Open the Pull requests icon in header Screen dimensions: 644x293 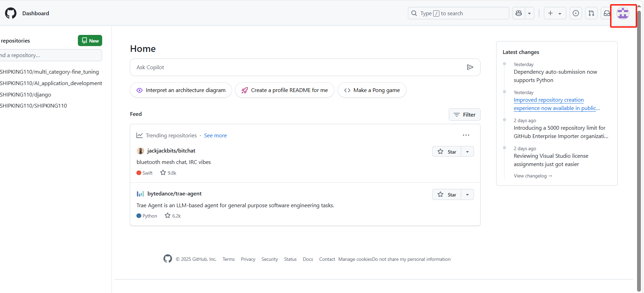(591, 13)
